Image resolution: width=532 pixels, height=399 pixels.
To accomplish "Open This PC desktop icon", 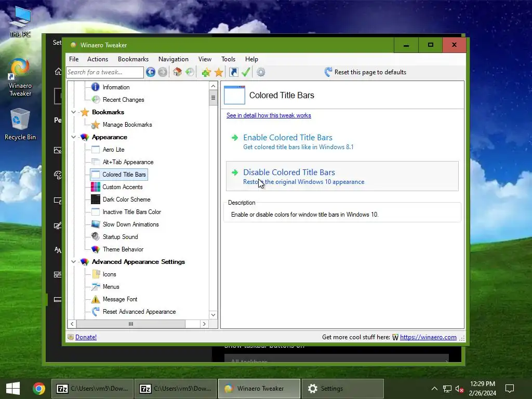I will point(20,21).
